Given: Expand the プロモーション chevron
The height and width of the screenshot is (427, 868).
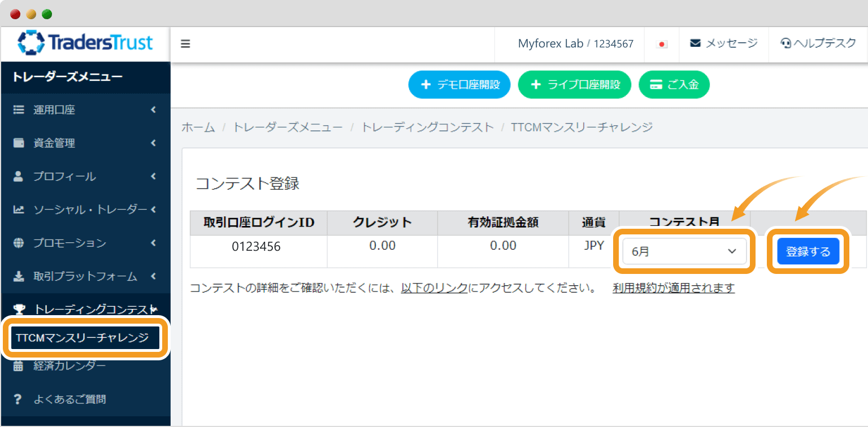Looking at the screenshot, I should coord(153,243).
